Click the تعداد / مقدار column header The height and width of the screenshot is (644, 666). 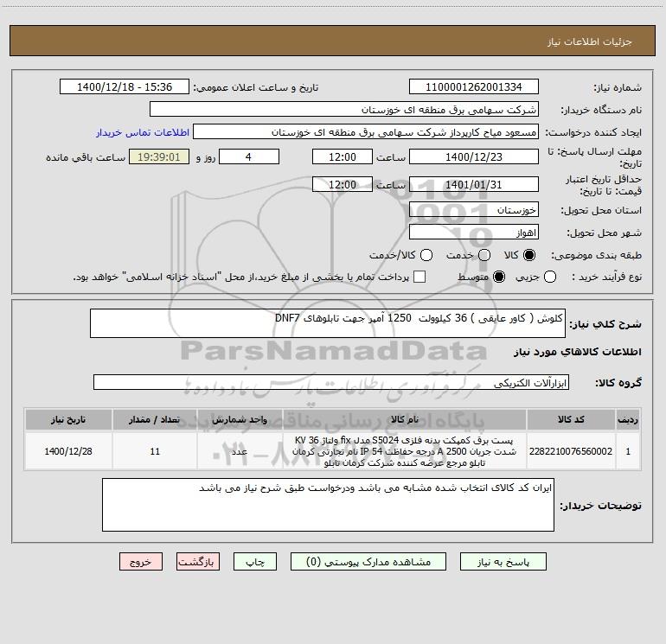point(155,419)
